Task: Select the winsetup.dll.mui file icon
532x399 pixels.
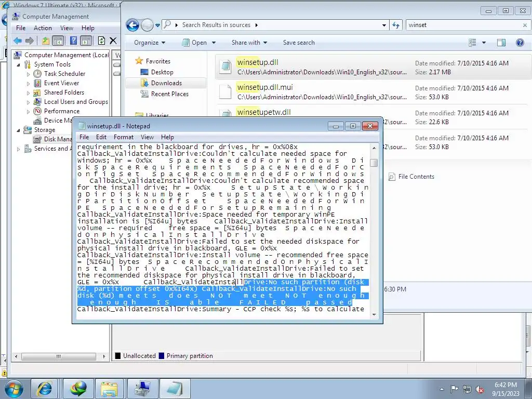Action: (x=225, y=91)
